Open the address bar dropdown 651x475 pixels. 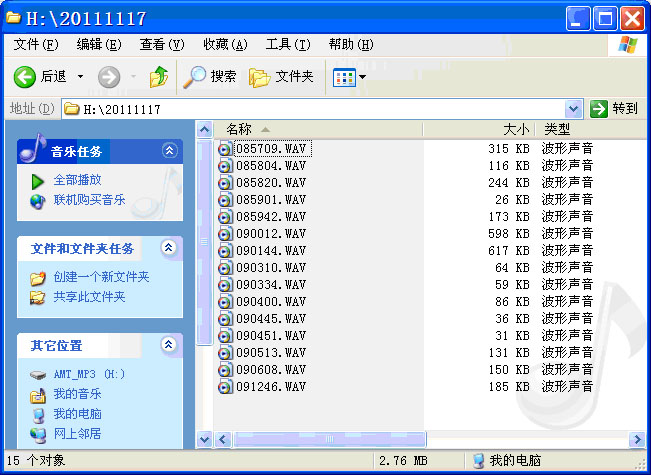coord(573,108)
